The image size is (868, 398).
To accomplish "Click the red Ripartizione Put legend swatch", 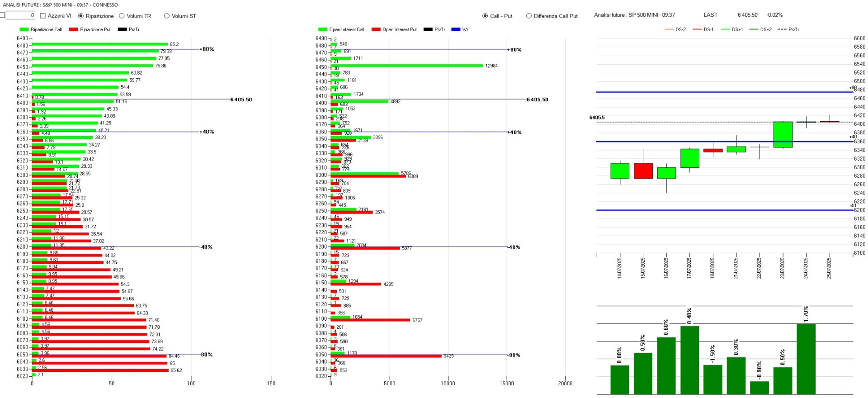I will click(x=73, y=29).
